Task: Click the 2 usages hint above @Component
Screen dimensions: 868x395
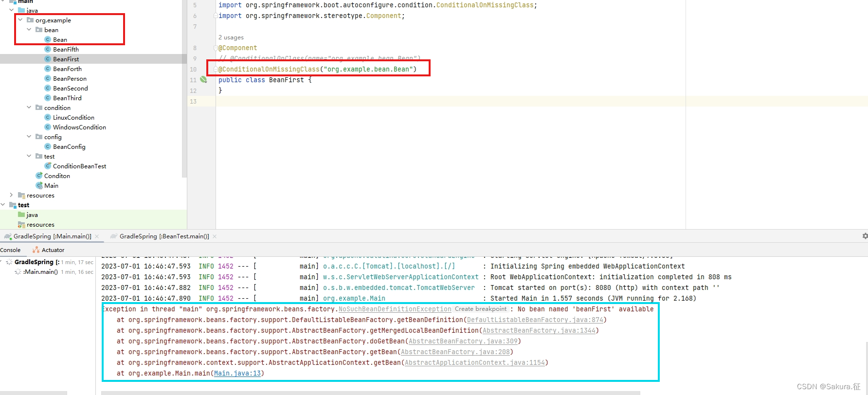Action: pos(231,37)
